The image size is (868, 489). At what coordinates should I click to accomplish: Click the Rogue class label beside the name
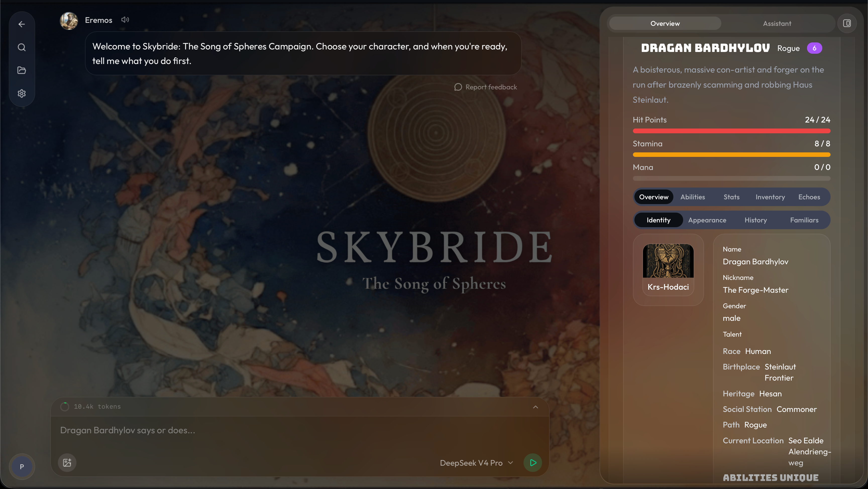(x=788, y=48)
